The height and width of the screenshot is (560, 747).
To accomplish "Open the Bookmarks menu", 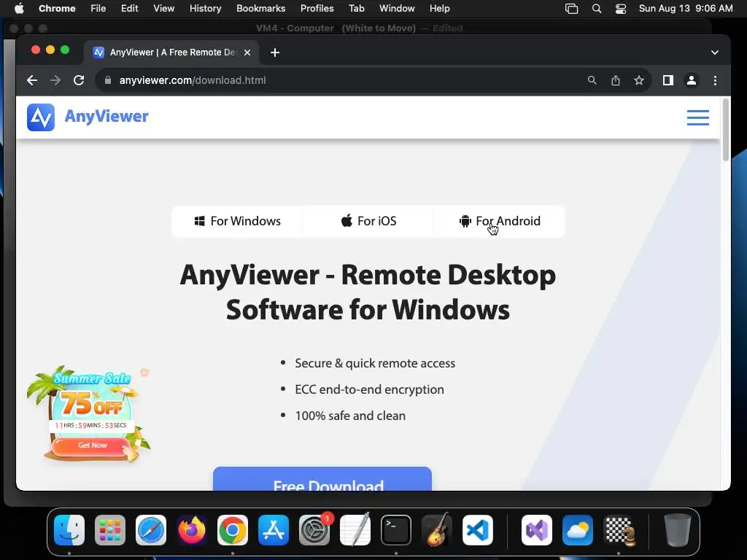I will click(x=260, y=8).
